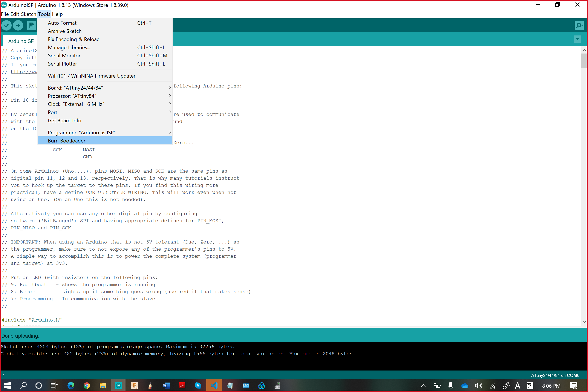Launch Visual Studio Code from taskbar
This screenshot has width=588, height=392.
(214, 385)
